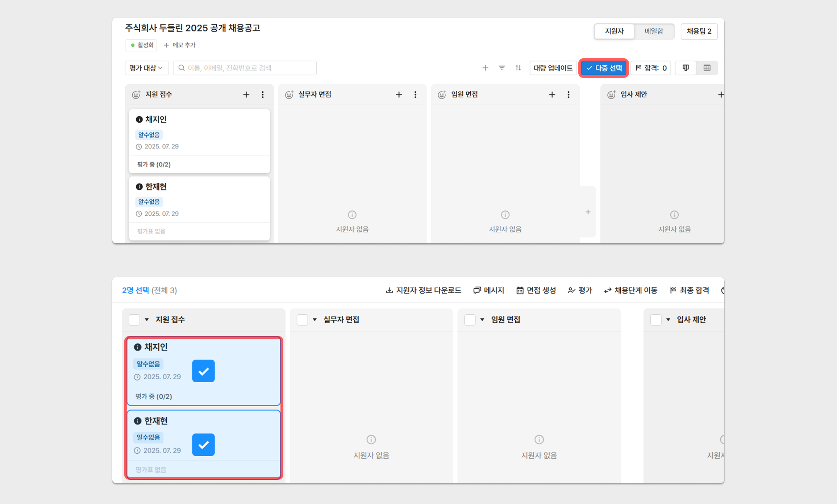Click the sort arrows icon
Image resolution: width=837 pixels, height=504 pixels.
click(518, 68)
